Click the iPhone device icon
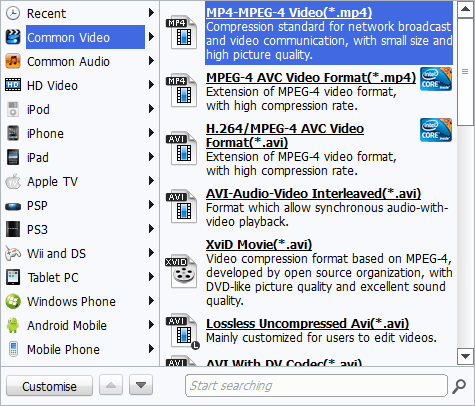The height and width of the screenshot is (406, 475). [13, 133]
